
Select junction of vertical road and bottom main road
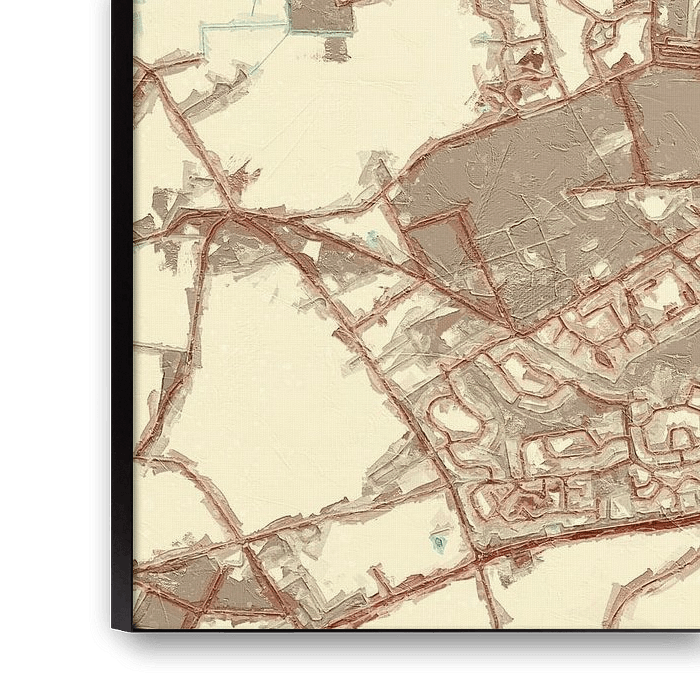point(476,552)
